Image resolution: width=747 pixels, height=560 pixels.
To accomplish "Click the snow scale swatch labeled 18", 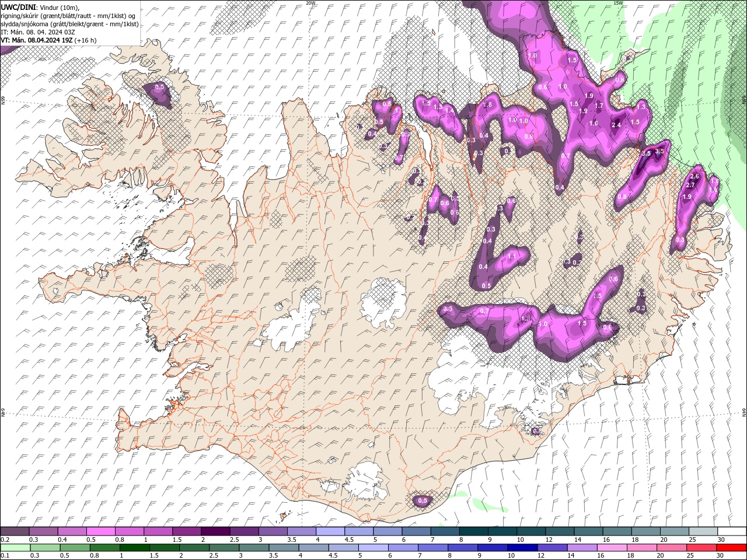I will (x=645, y=531).
